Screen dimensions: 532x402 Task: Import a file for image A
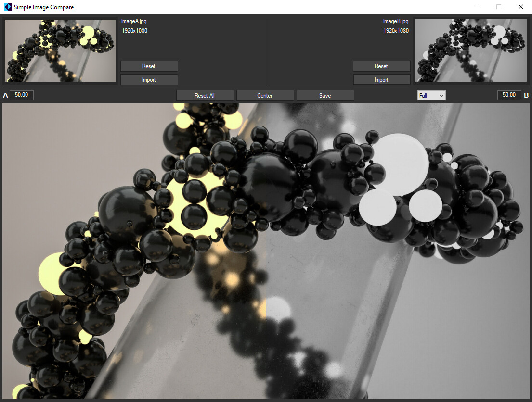point(149,80)
